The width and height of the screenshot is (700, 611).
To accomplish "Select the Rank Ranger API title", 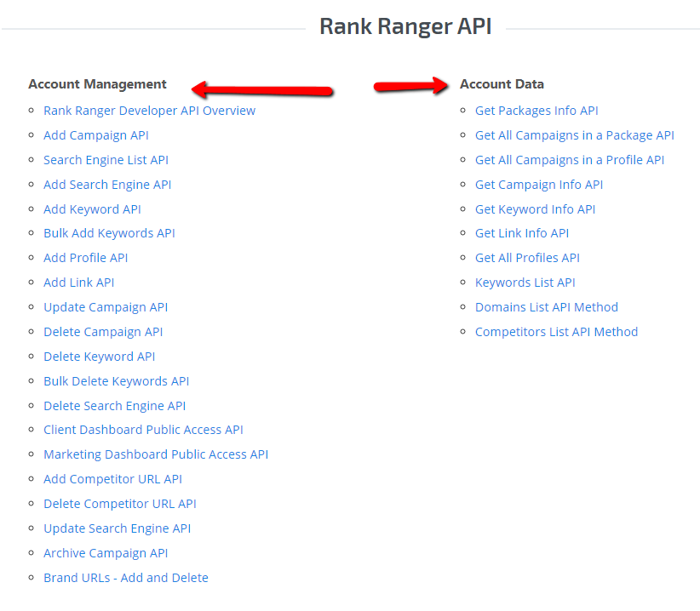I will point(405,26).
